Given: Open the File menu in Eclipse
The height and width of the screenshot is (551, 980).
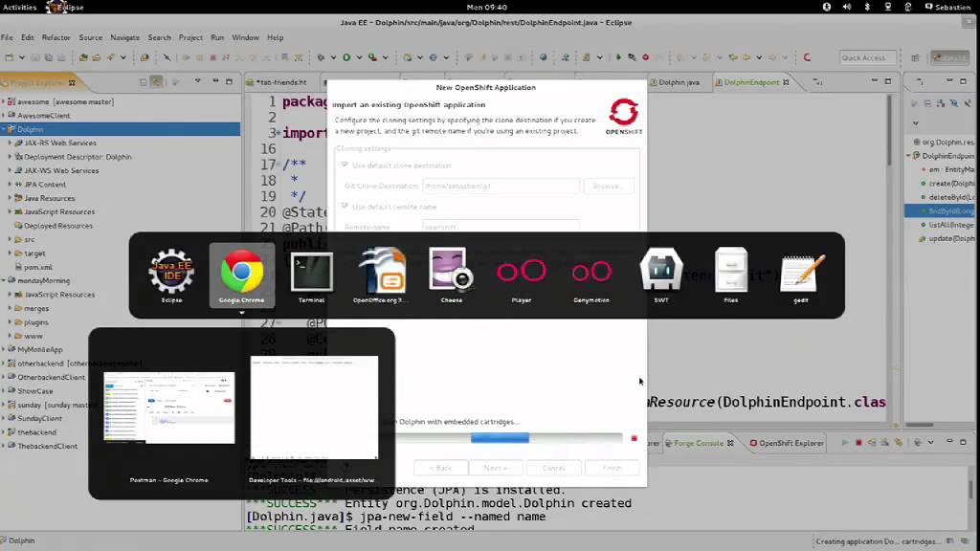Looking at the screenshot, I should coord(7,37).
